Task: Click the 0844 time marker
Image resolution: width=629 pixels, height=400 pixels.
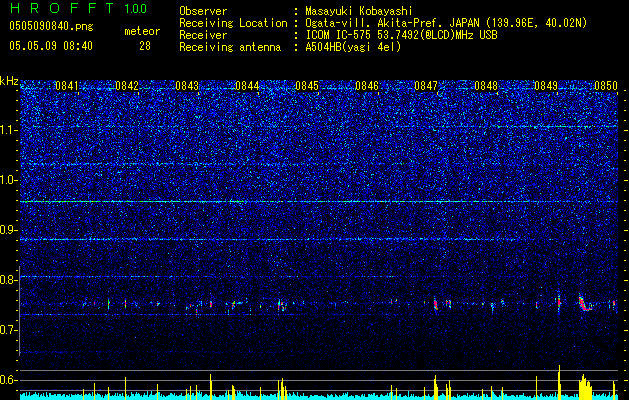Action: pyautogui.click(x=247, y=86)
